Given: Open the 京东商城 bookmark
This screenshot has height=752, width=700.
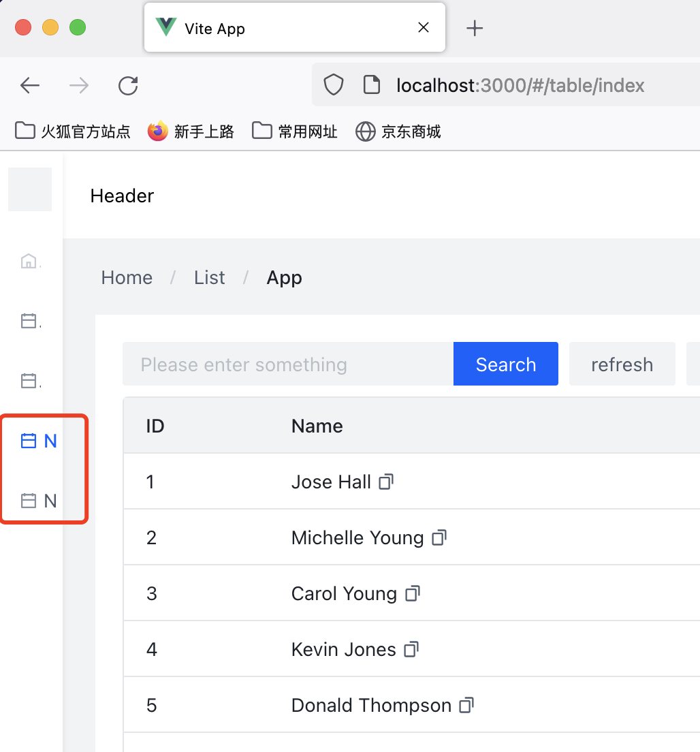Looking at the screenshot, I should click(398, 131).
